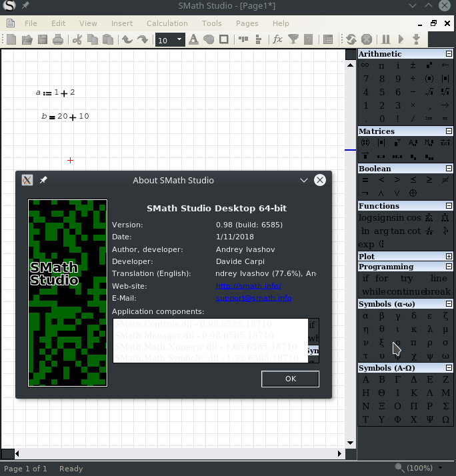456x476 pixels.
Task: Open the Calculation menu
Action: click(x=167, y=23)
